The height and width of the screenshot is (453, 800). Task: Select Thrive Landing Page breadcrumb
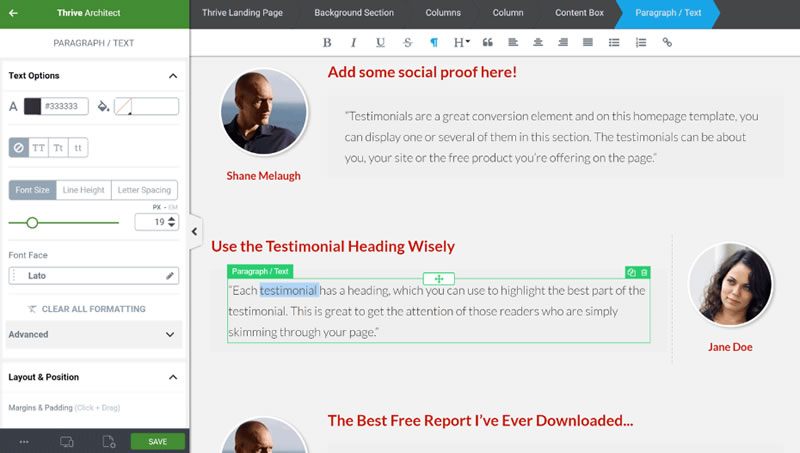click(242, 13)
